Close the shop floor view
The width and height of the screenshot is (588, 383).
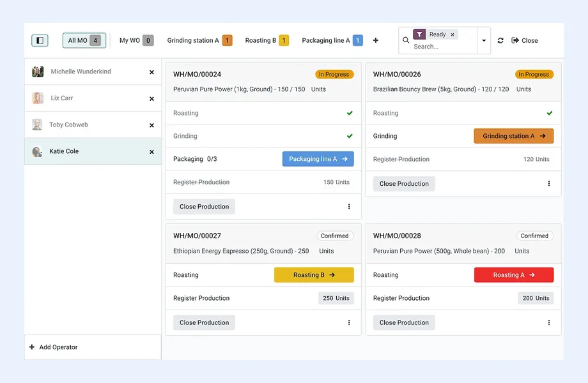point(525,40)
